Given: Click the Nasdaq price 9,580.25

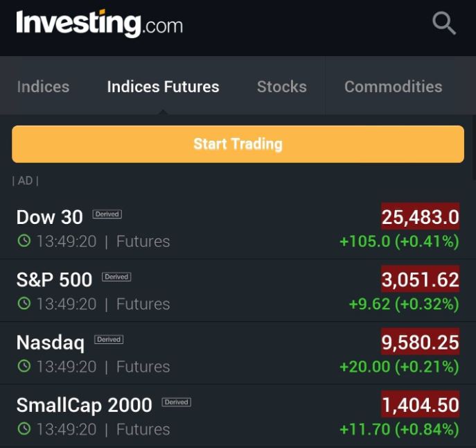Looking at the screenshot, I should tap(420, 342).
